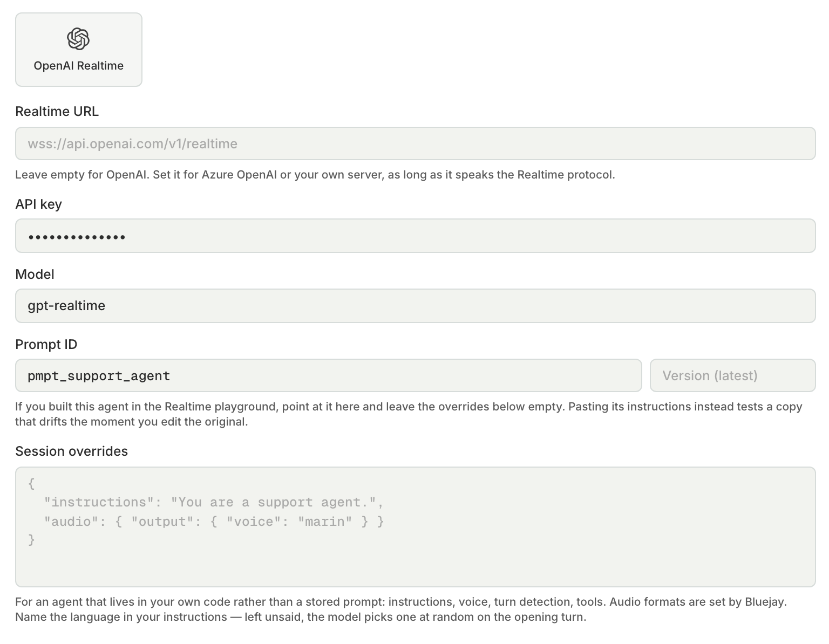829x644 pixels.
Task: Focus the Version (latest) input field
Action: 732,375
